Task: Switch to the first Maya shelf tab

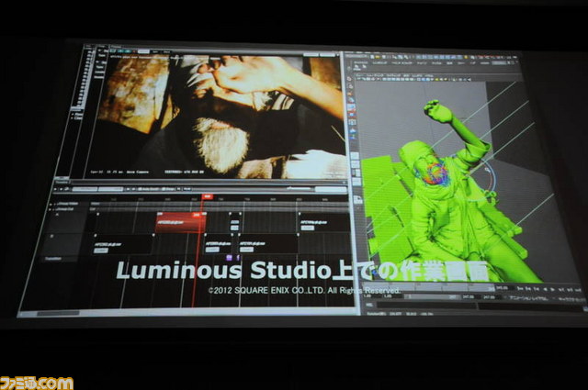Action: click(x=361, y=63)
